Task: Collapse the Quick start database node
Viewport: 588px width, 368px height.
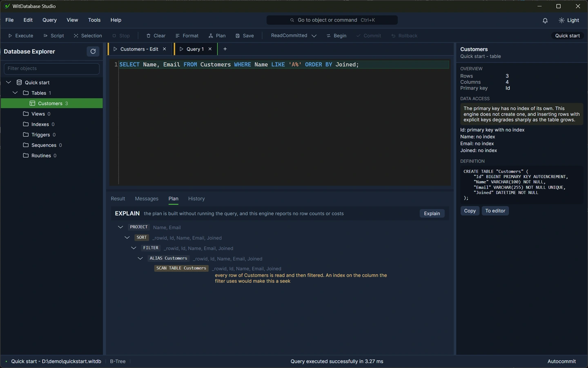Action: [8, 82]
